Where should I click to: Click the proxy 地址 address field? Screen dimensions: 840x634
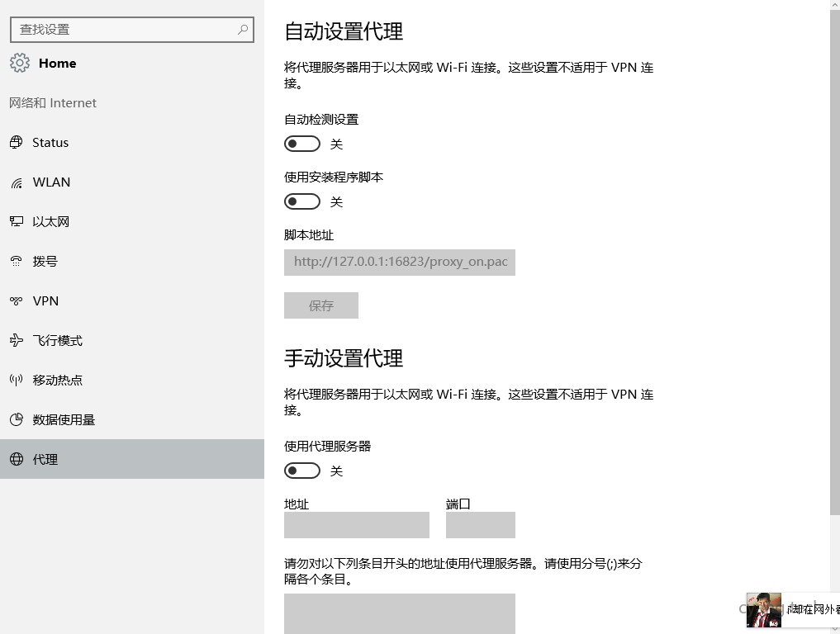[356, 524]
